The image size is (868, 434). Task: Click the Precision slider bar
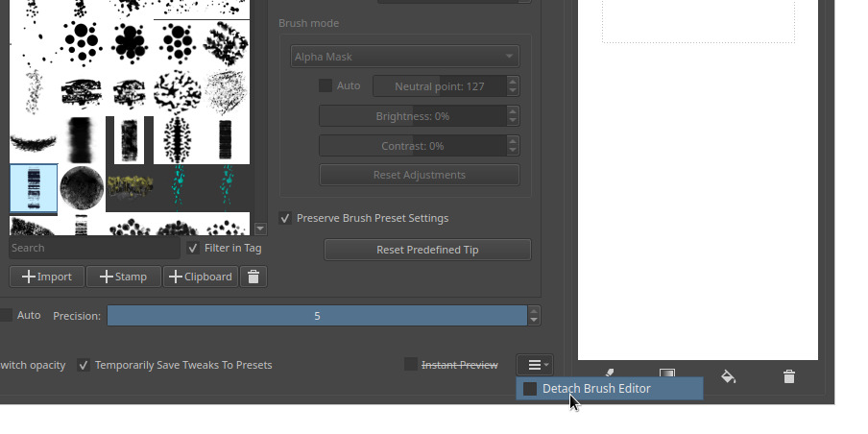click(x=317, y=316)
